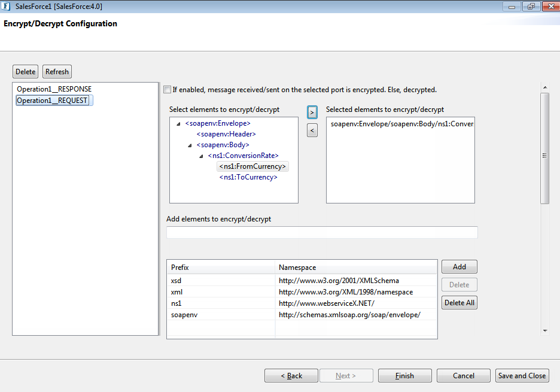This screenshot has width=560, height=392.
Task: Click Save and Close
Action: click(522, 376)
